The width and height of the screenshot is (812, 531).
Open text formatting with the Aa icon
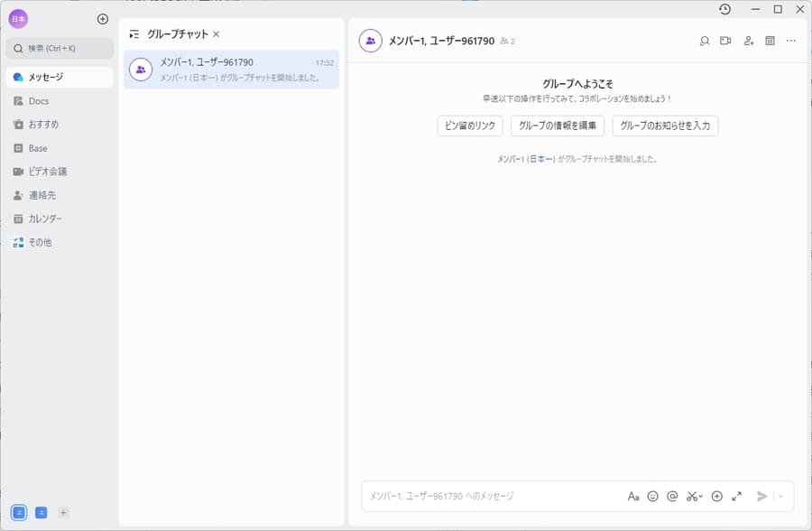[x=633, y=496]
